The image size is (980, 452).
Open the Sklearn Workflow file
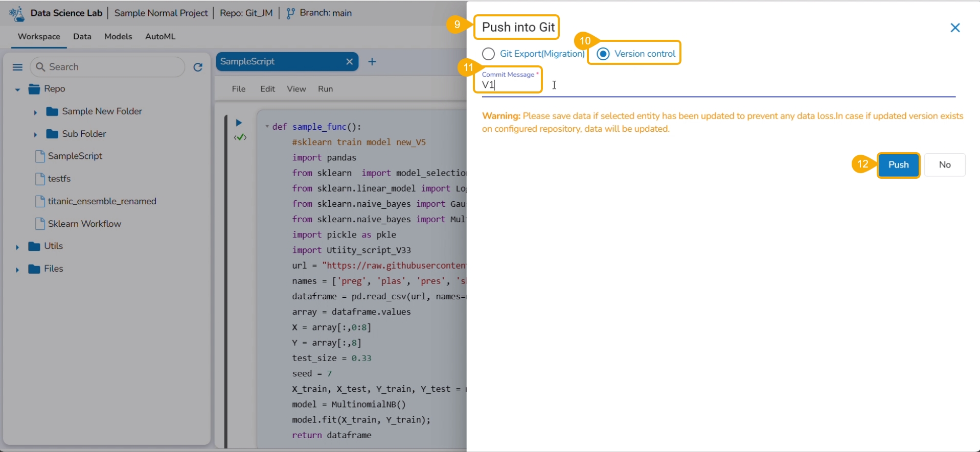(x=84, y=224)
